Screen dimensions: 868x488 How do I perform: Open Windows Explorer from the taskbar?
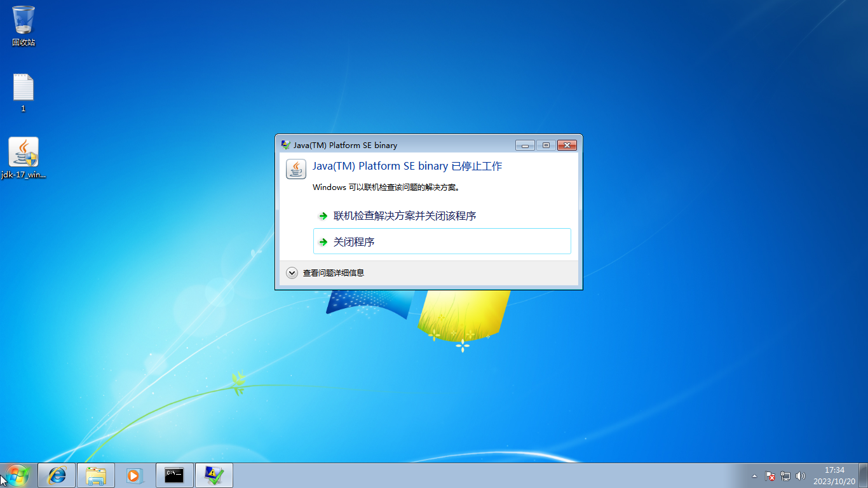tap(95, 475)
